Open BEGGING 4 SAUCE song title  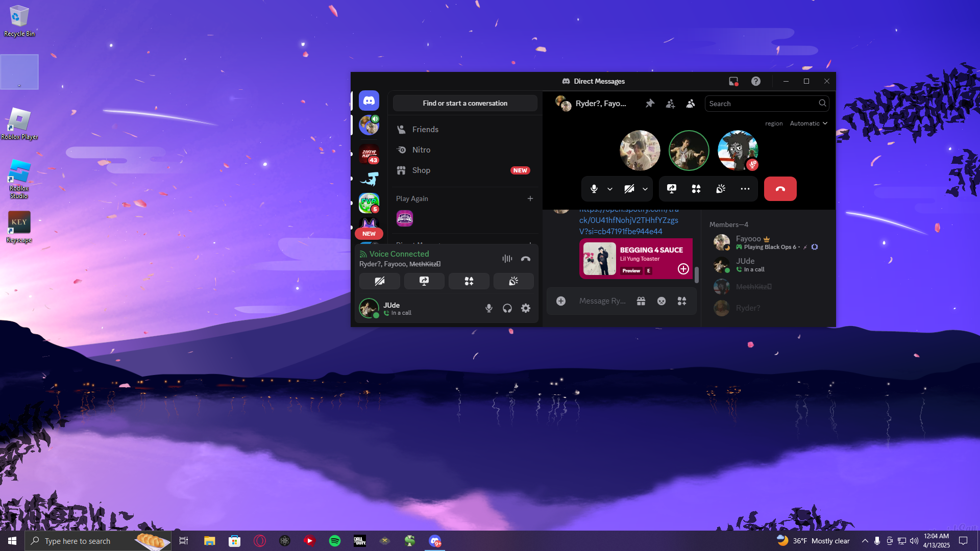tap(651, 250)
